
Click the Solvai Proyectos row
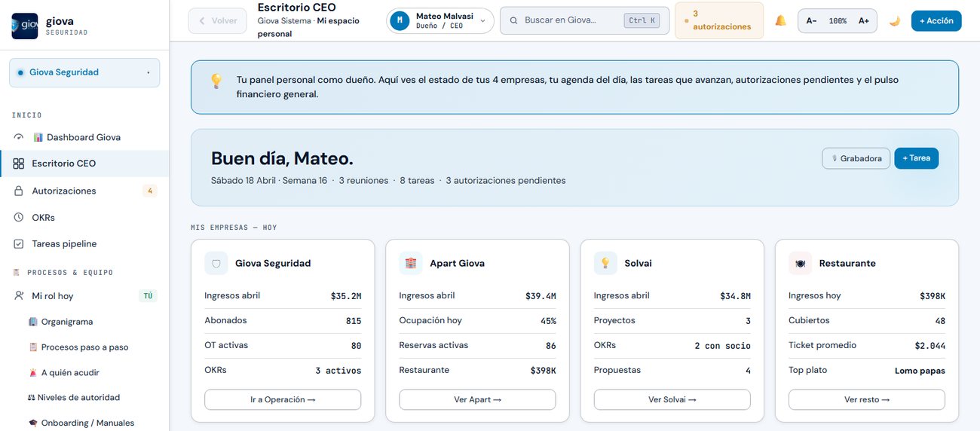672,321
